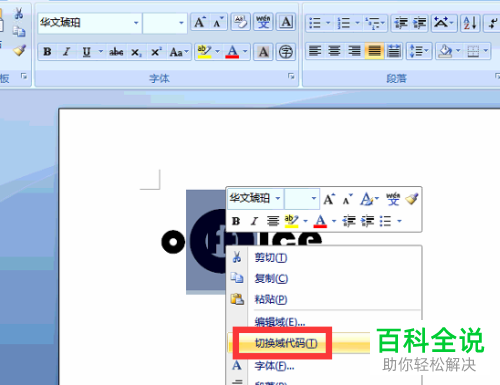The image size is (500, 385).
Task: Align text right in ribbon paragraph group
Action: [x=354, y=51]
